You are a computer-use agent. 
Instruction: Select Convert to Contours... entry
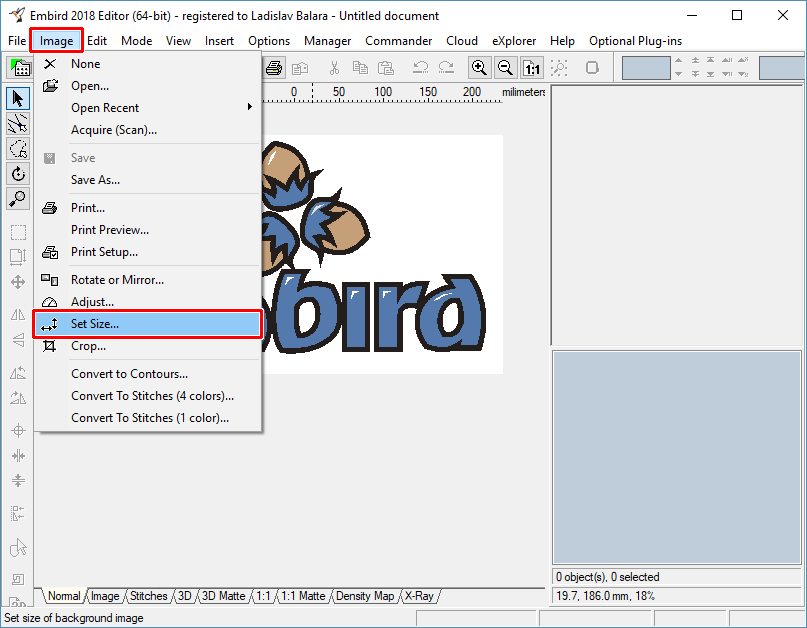(149, 374)
